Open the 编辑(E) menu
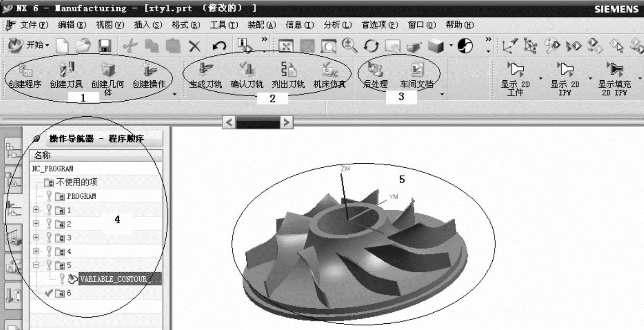The width and height of the screenshot is (644, 330). 72,25
